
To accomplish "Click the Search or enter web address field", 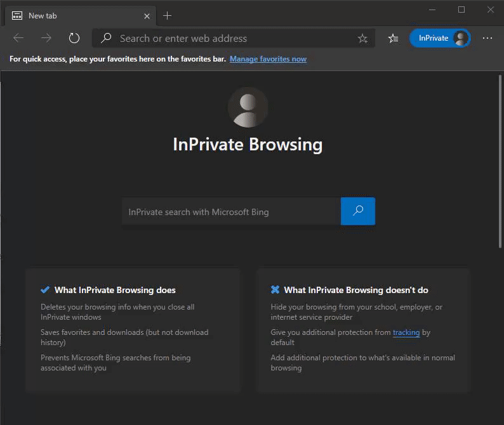I will pyautogui.click(x=234, y=38).
